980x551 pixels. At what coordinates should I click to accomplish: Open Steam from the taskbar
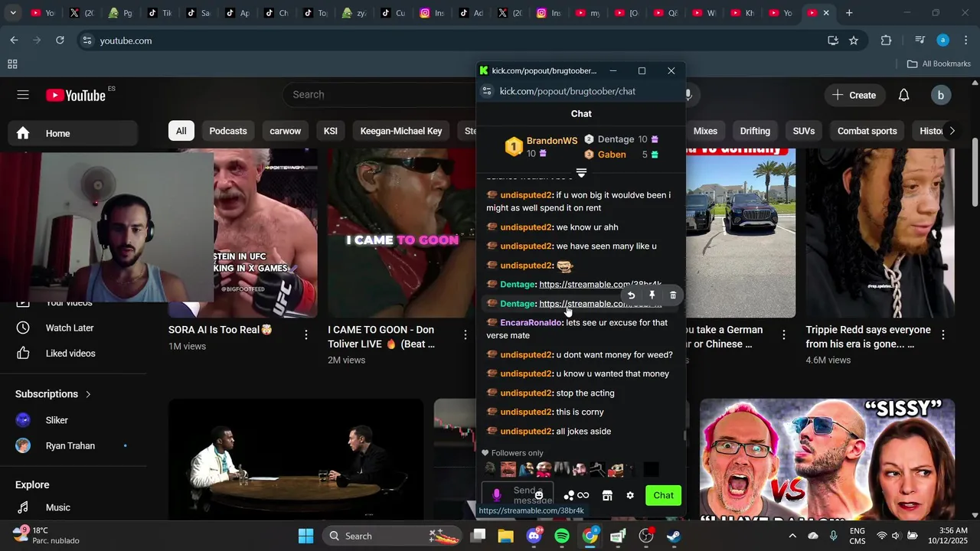(x=674, y=536)
